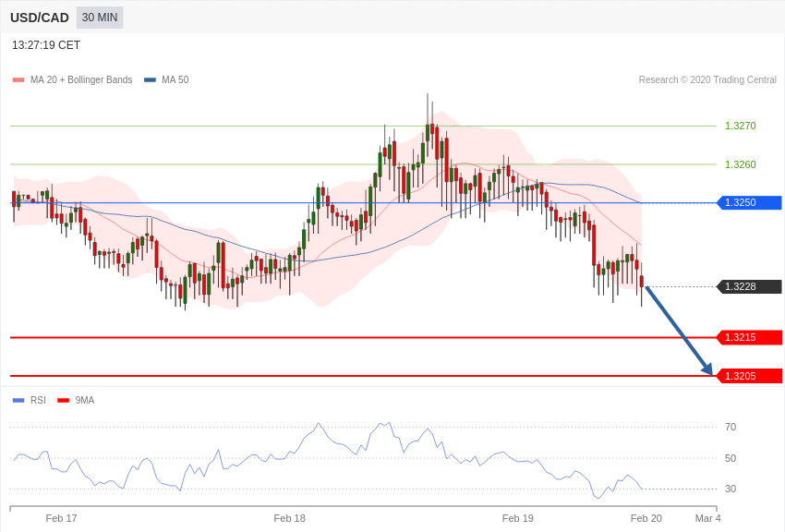Click the RSI legend label
785x532 pixels.
click(38, 400)
